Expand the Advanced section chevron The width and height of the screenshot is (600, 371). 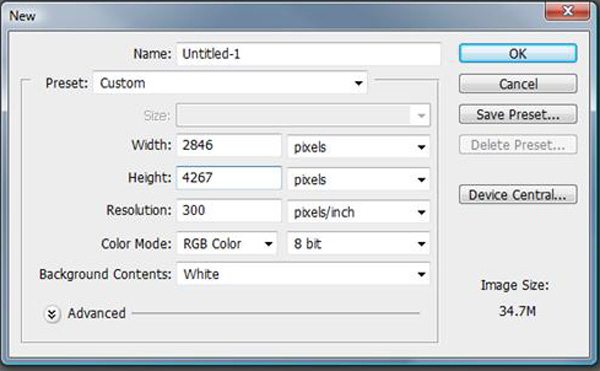click(x=52, y=314)
